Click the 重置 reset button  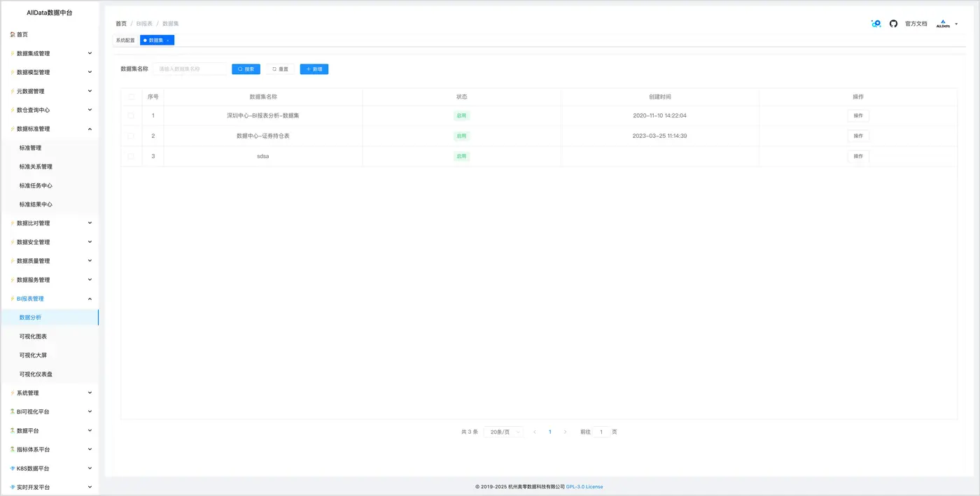tap(280, 69)
